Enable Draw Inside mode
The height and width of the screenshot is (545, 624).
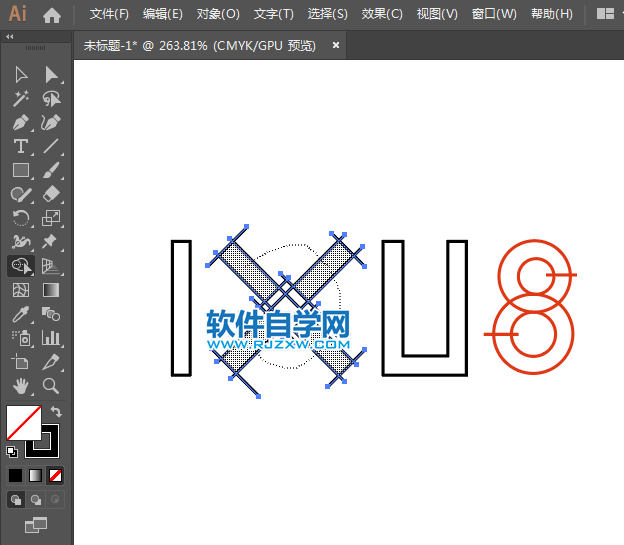click(55, 500)
